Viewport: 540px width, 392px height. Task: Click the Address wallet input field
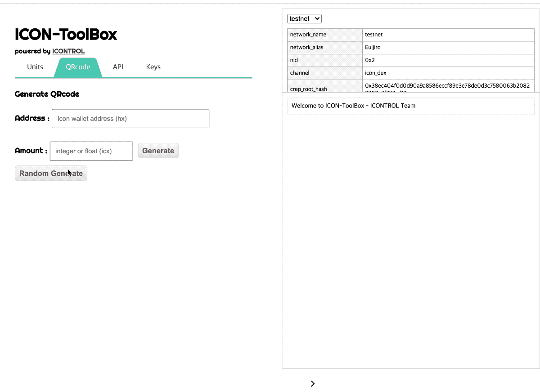[x=130, y=119]
